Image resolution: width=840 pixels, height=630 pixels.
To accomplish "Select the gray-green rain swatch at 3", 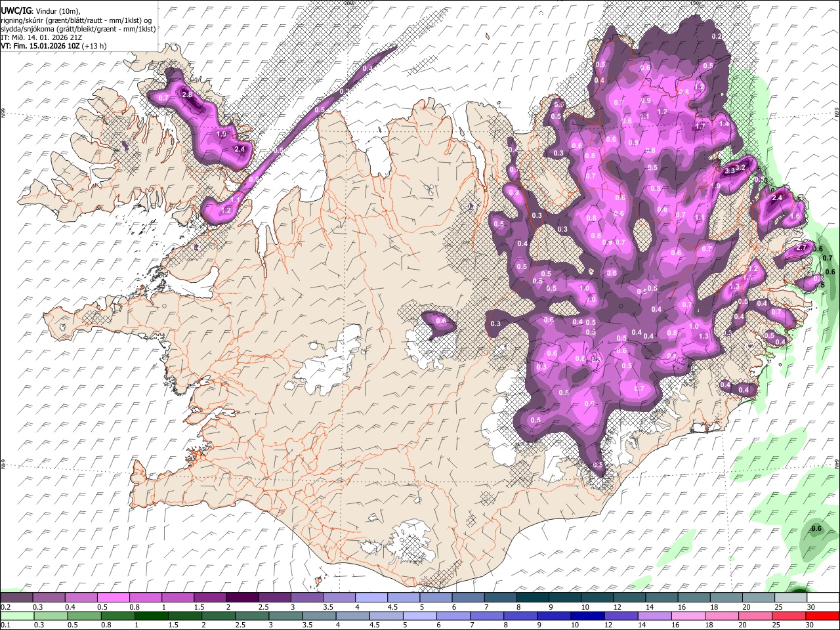I will (285, 616).
